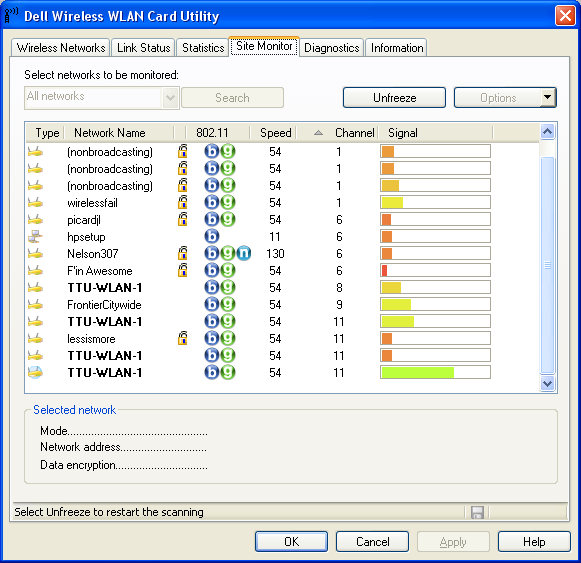Switch to the Wireless Networks tab
This screenshot has width=581, height=563.
(61, 48)
